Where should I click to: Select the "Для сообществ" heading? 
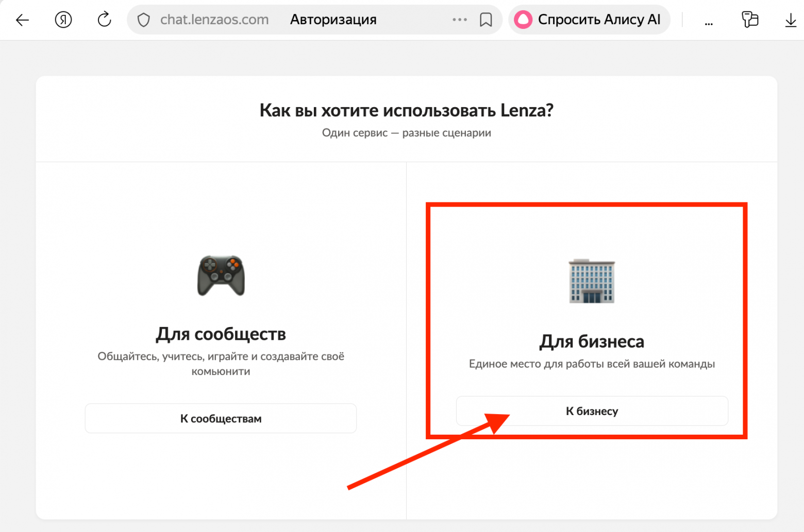coord(221,334)
